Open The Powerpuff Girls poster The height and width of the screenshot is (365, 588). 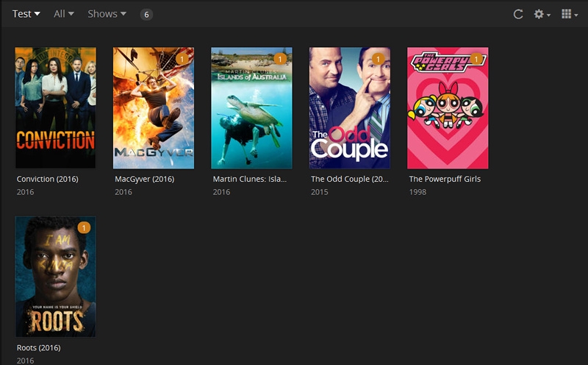[x=448, y=107]
